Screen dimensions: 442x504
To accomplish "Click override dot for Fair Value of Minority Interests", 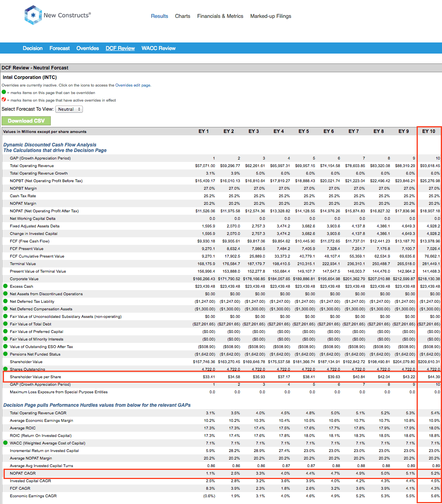I will pos(6,339).
